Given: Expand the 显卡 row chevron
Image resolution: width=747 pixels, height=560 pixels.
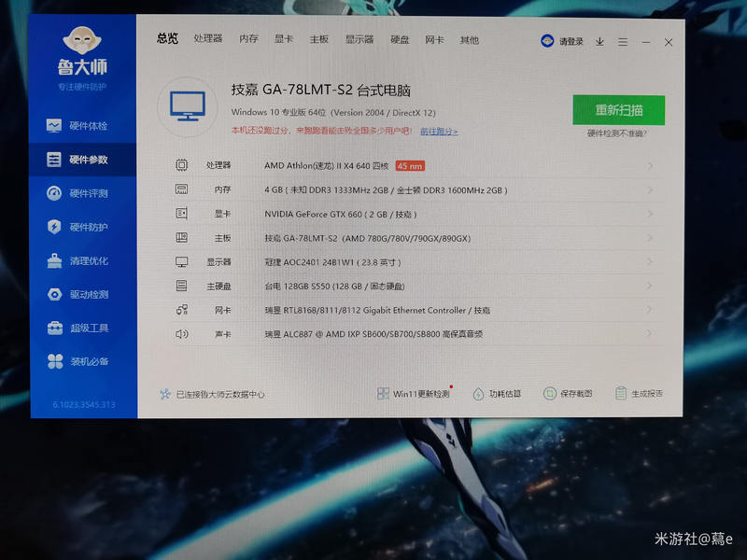Looking at the screenshot, I should [x=650, y=214].
